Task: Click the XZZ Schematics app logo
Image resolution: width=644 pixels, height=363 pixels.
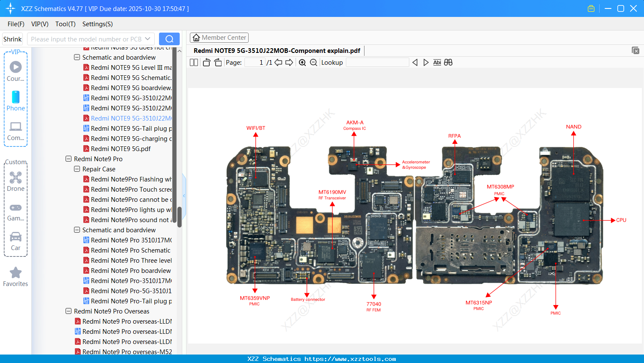Action: click(x=10, y=8)
